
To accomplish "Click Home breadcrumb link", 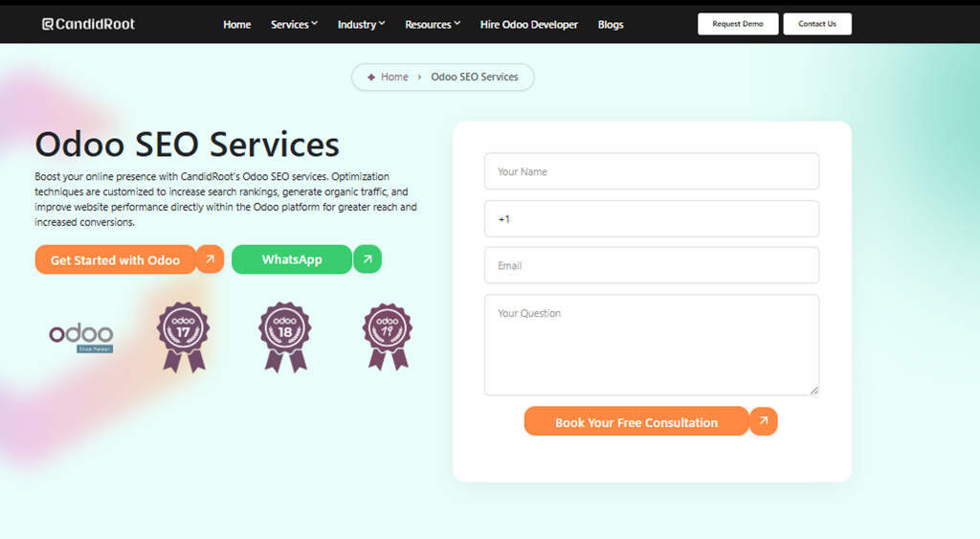I will 394,77.
